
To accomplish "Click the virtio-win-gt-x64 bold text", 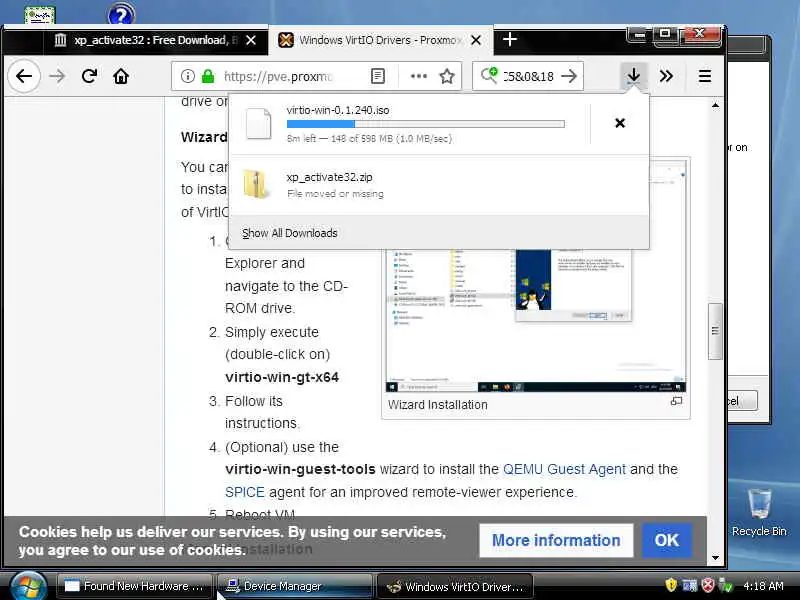I will (282, 378).
